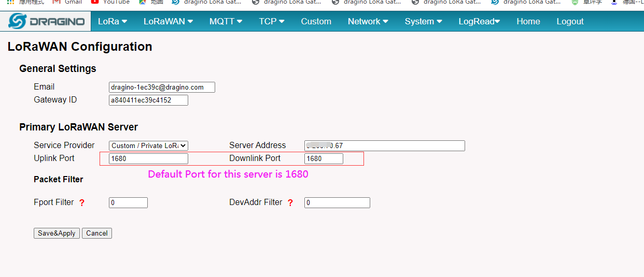This screenshot has height=277, width=644.
Task: Expand the MQTT menu
Action: [226, 21]
